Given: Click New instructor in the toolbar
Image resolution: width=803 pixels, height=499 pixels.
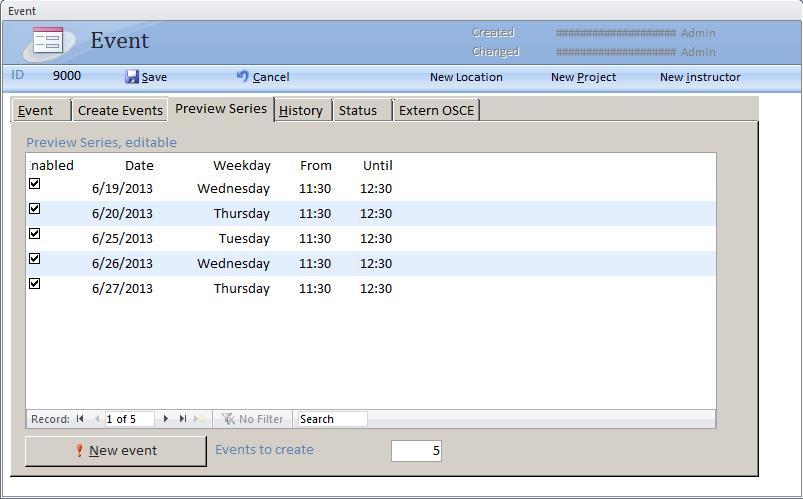Looking at the screenshot, I should (x=700, y=77).
